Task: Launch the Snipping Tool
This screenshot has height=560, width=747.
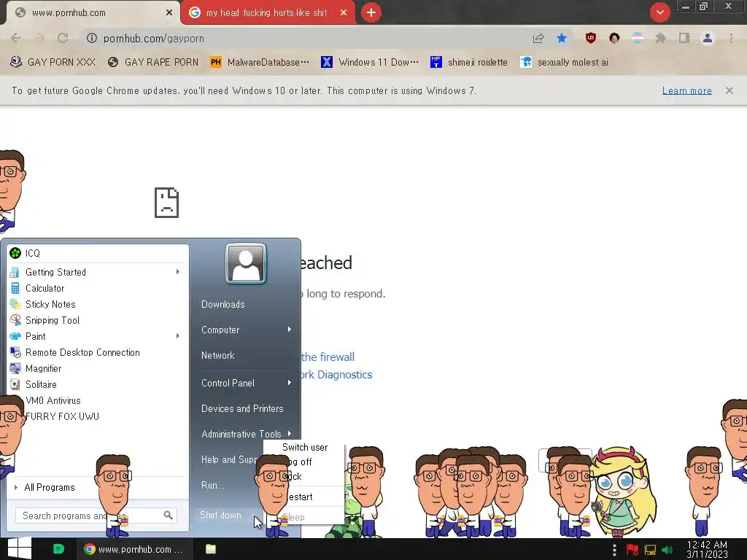Action: click(98, 321)
